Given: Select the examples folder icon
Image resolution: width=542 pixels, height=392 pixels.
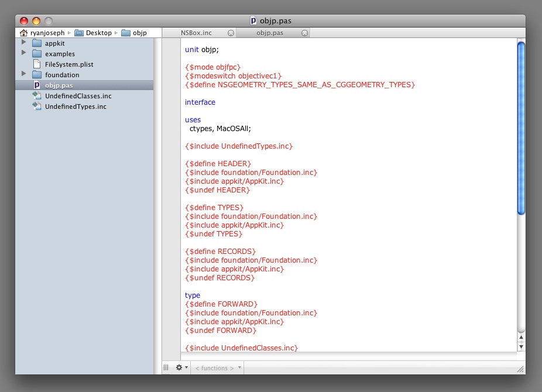Looking at the screenshot, I should [x=37, y=53].
